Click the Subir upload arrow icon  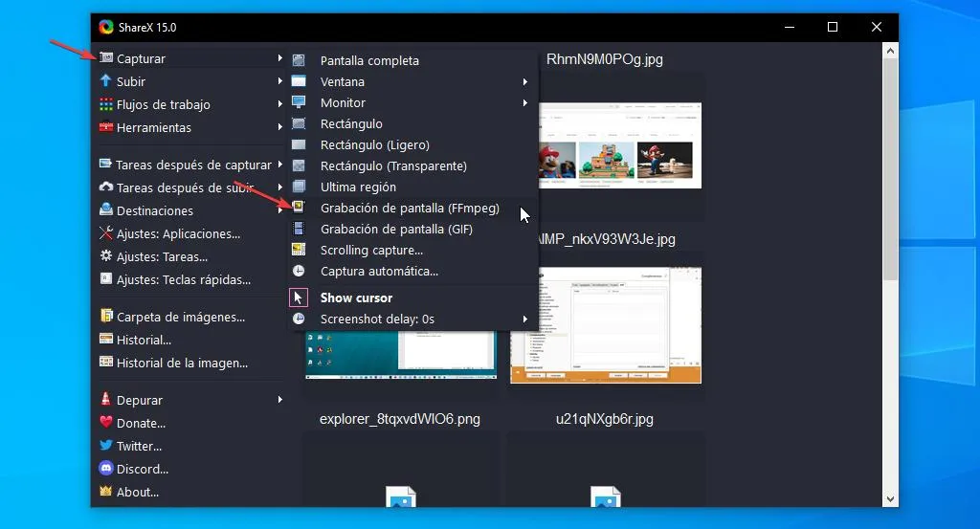pyautogui.click(x=106, y=81)
